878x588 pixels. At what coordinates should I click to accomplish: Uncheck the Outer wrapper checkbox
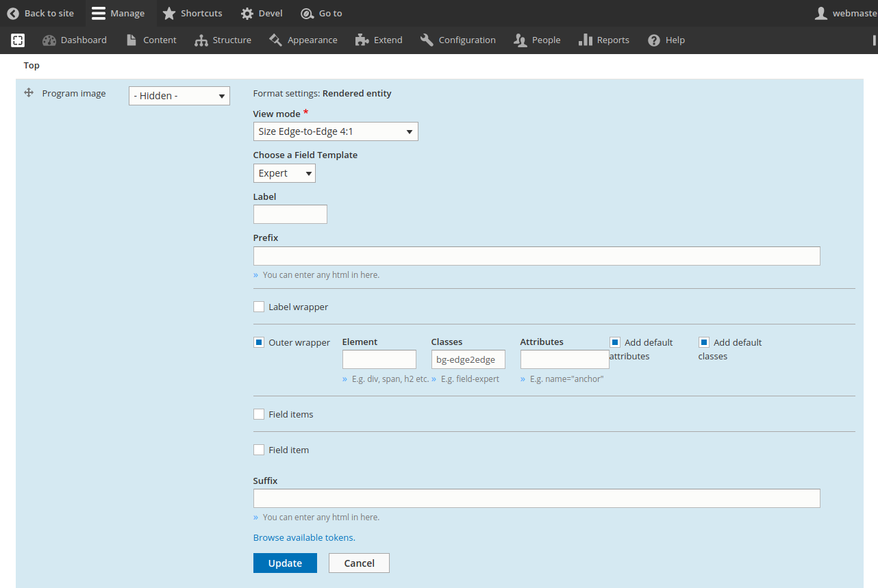click(259, 342)
